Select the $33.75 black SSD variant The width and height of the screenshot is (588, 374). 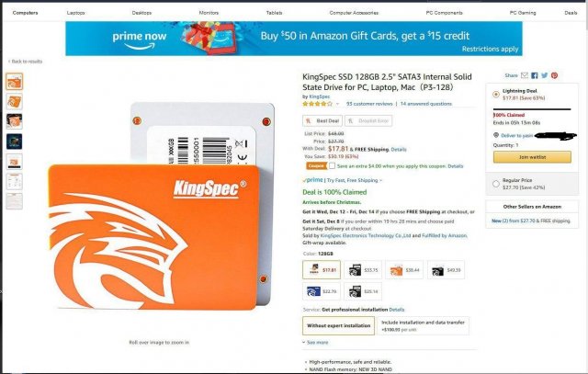[363, 270]
